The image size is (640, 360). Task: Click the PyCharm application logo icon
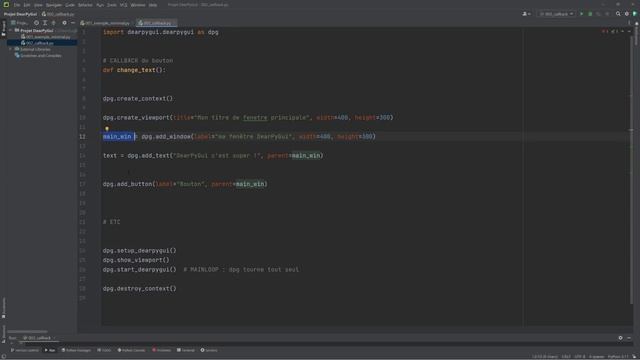(x=6, y=4)
